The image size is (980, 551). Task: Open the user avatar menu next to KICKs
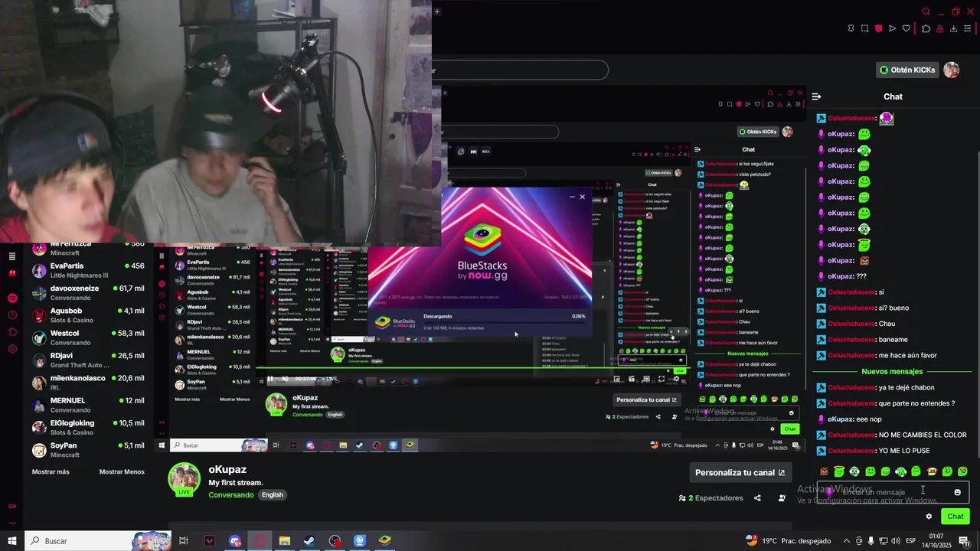[952, 70]
